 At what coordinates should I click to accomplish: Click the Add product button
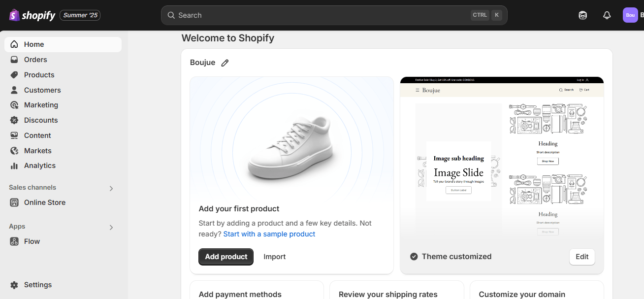click(225, 257)
